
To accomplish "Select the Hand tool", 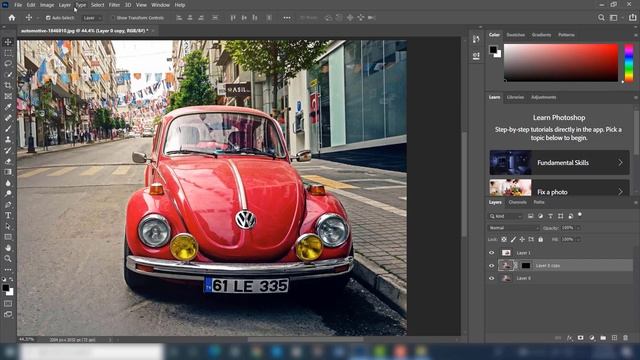I will pos(8,248).
